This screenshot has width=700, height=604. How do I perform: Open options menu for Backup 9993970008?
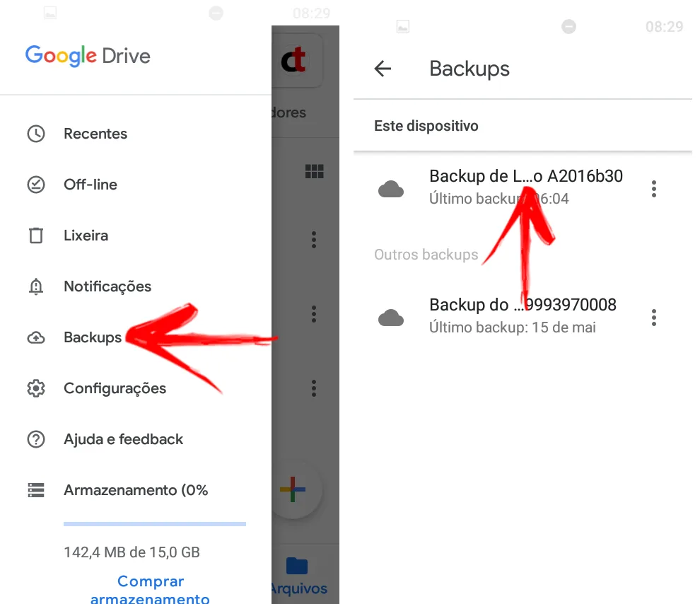pyautogui.click(x=654, y=317)
